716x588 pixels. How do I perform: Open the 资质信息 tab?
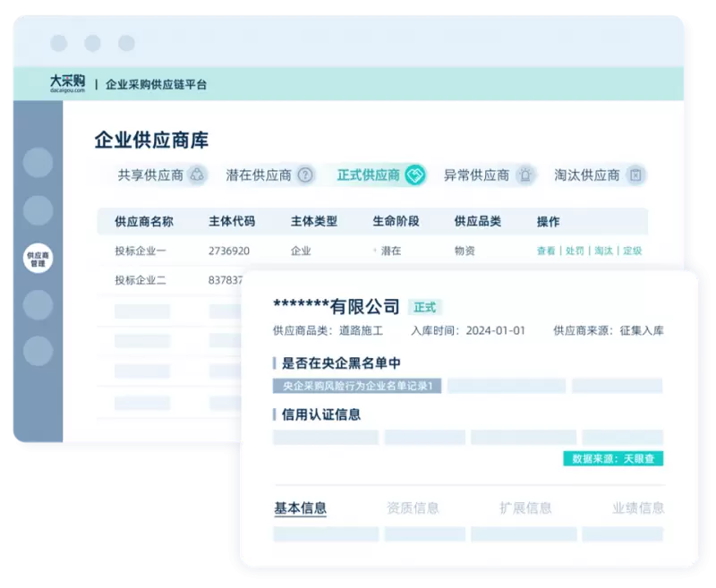[x=413, y=508]
